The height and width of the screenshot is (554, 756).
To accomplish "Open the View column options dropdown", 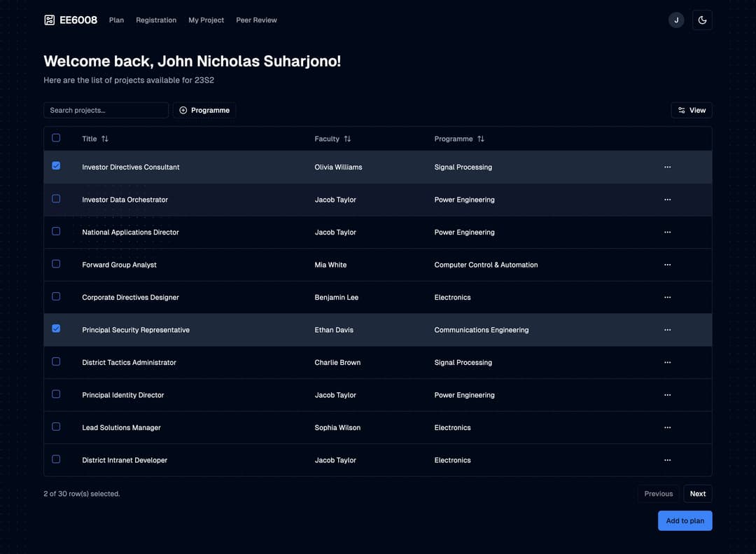I will (691, 110).
